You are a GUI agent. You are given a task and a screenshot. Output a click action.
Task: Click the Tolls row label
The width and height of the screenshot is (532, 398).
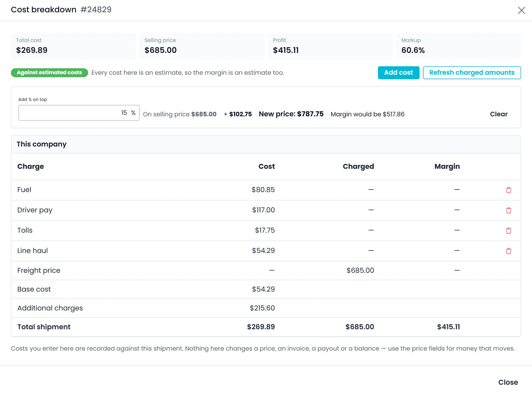tap(25, 230)
